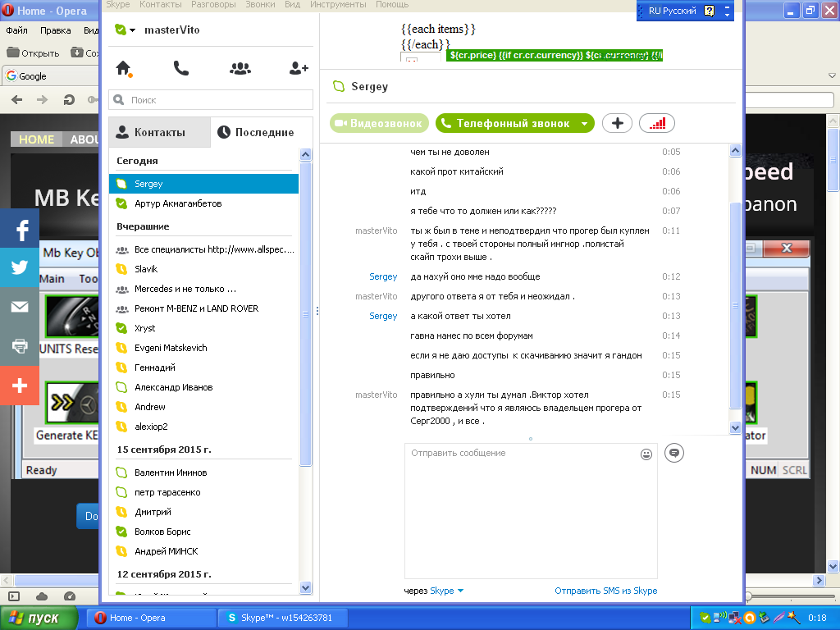Share via Facebook sidebar icon
The height and width of the screenshot is (630, 840).
[20, 229]
